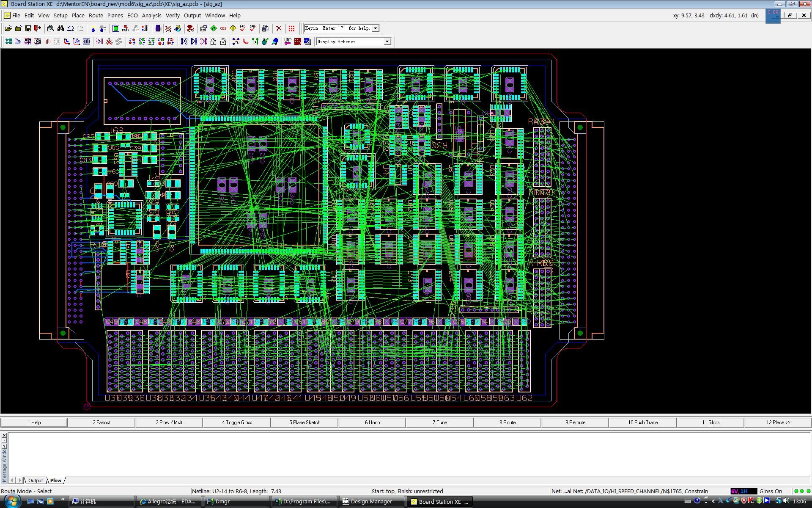Expand the Display Schemes dropdown
Viewport: 812px width, 508px height.
[x=387, y=41]
